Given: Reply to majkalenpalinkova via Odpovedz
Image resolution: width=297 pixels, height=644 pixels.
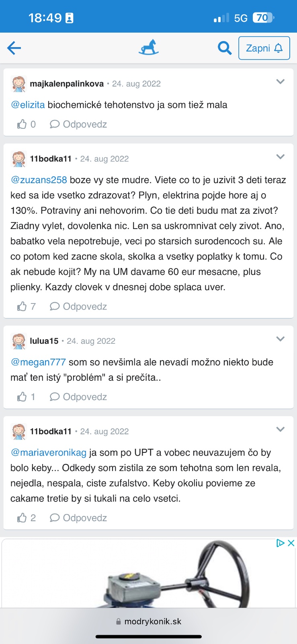Looking at the screenshot, I should pos(79,124).
